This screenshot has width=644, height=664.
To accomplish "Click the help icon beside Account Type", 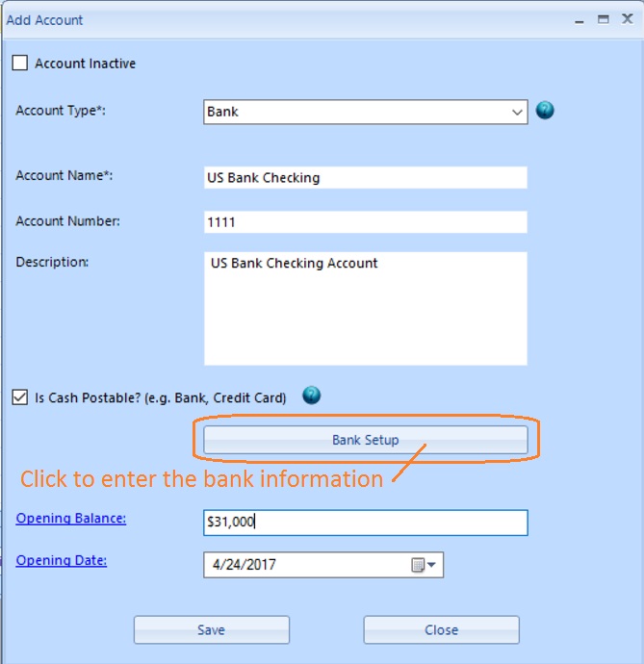I will click(x=545, y=111).
